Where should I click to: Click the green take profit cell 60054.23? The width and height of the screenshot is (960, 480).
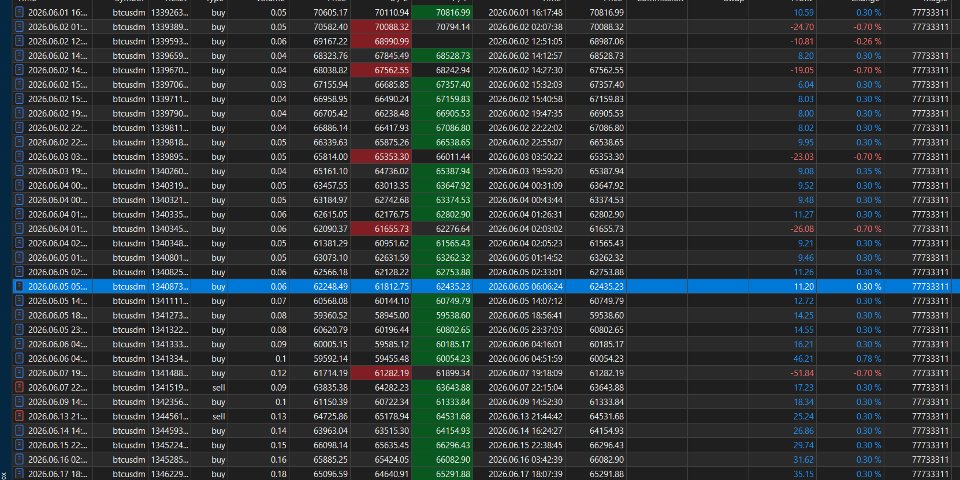(443, 358)
